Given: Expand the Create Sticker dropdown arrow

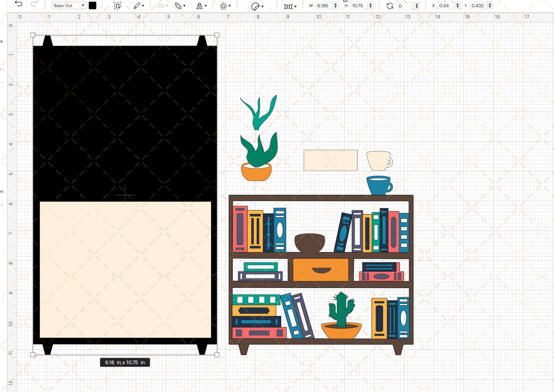Looking at the screenshot, I should pyautogui.click(x=263, y=7).
